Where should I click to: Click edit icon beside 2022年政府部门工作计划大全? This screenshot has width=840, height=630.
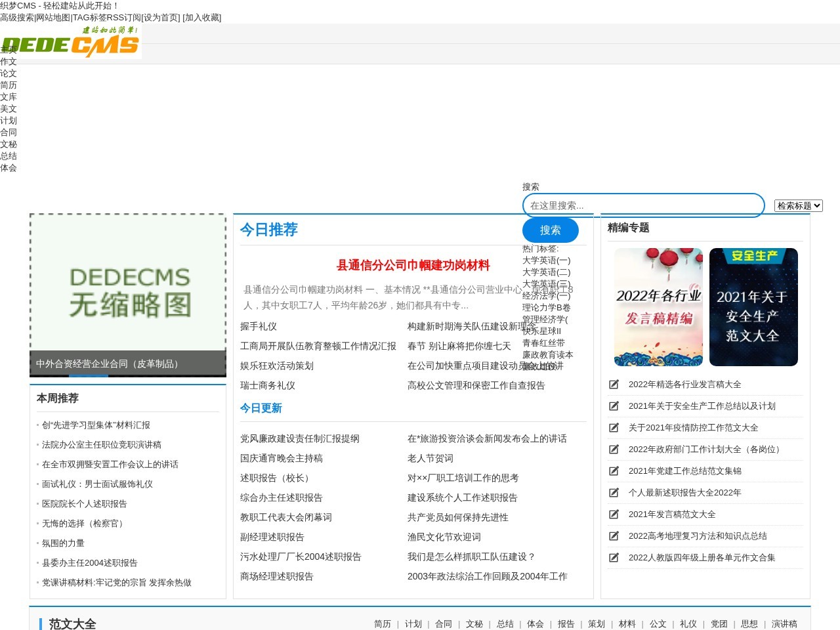[614, 449]
